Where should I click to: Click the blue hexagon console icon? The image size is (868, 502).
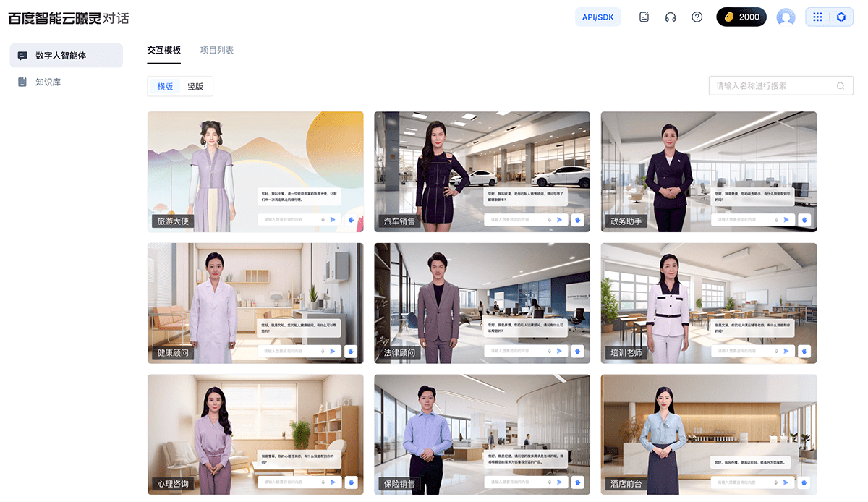[x=841, y=17]
